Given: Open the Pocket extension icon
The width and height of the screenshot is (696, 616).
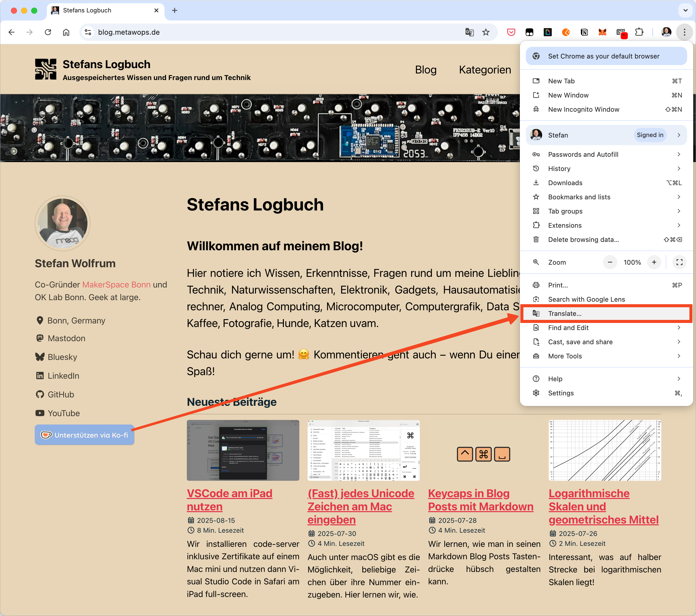Looking at the screenshot, I should point(511,32).
